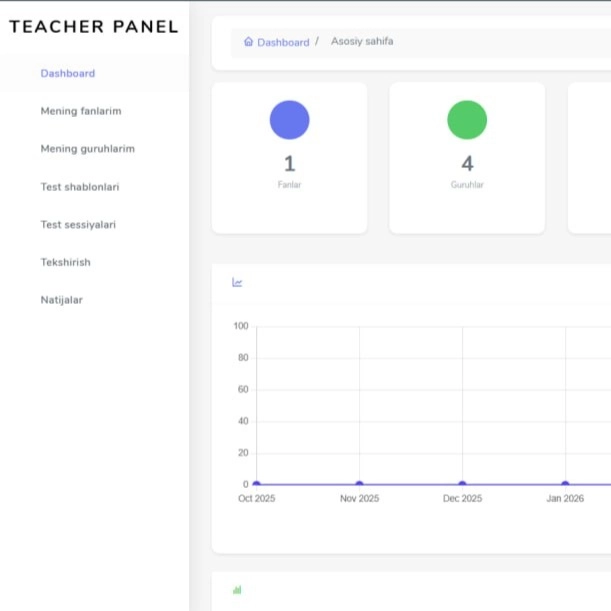611x611 pixels.
Task: Click the blue circle icon on Fanlar card
Action: (290, 120)
